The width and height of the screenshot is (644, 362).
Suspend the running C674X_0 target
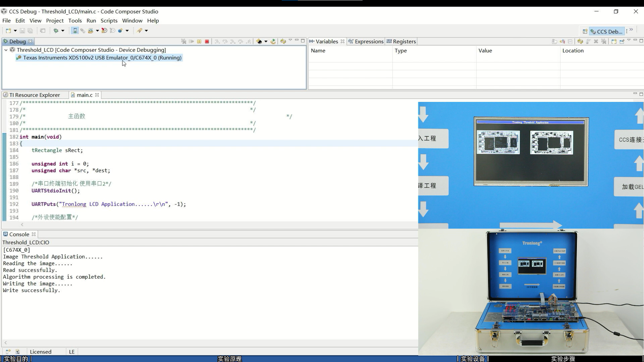199,41
